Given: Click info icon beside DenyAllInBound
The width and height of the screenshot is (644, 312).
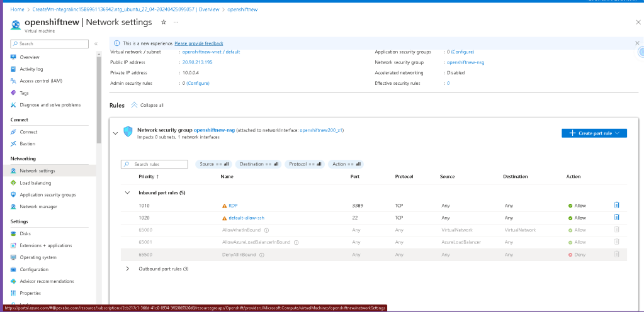Looking at the screenshot, I should coord(262,255).
